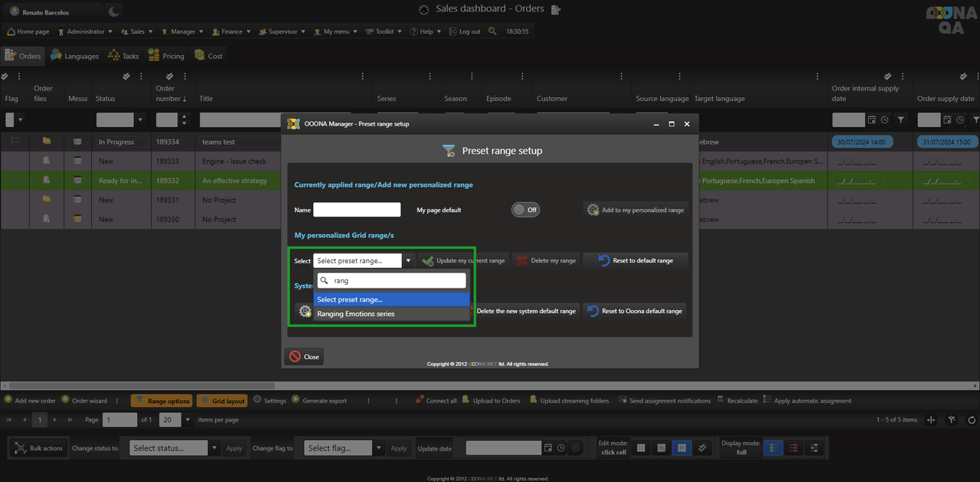
Task: Click the Name input field in dialog
Action: pos(357,210)
